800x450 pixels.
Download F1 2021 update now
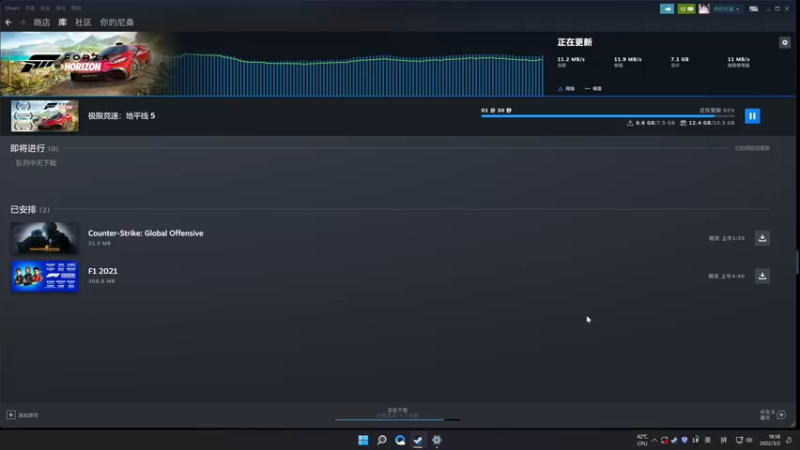tap(762, 276)
